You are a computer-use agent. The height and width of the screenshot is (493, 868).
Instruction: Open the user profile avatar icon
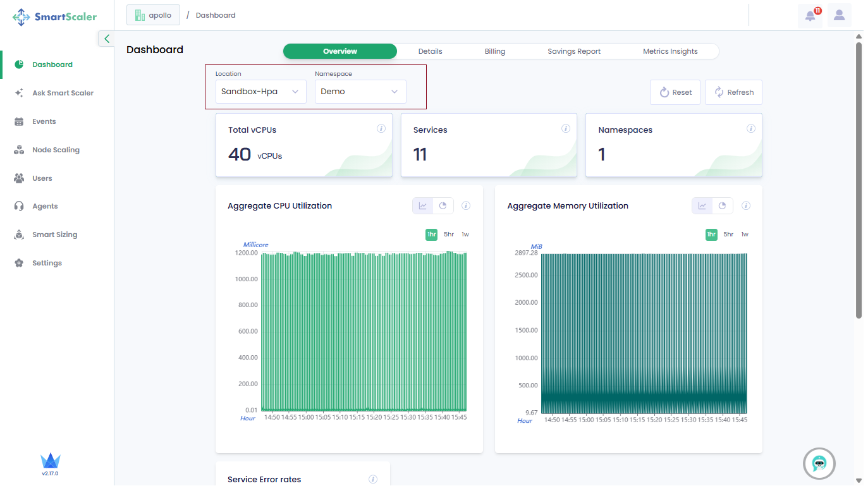coord(839,16)
